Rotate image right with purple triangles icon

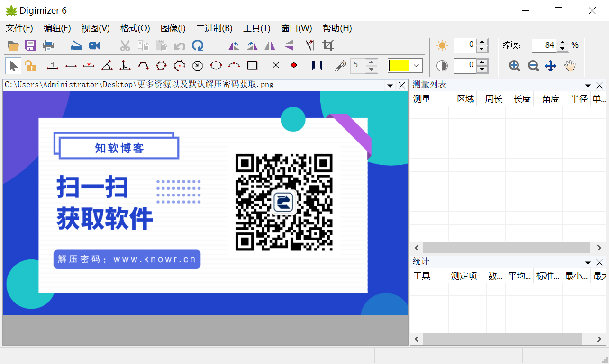[252, 46]
